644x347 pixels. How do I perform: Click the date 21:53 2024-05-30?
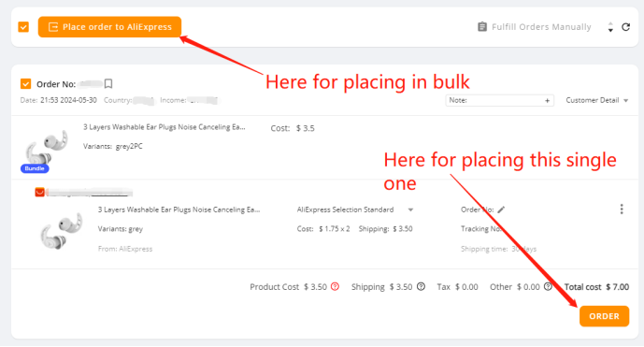68,100
